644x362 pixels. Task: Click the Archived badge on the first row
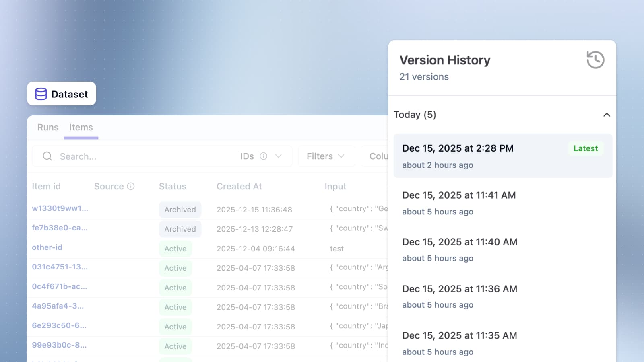(180, 209)
